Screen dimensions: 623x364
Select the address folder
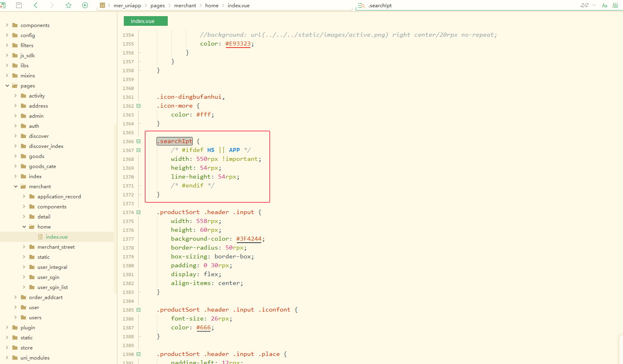38,106
